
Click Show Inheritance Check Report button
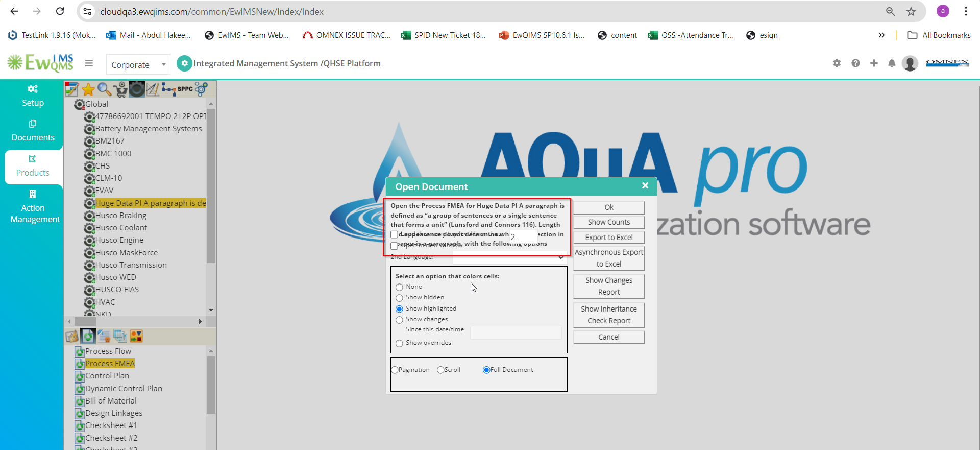click(609, 315)
